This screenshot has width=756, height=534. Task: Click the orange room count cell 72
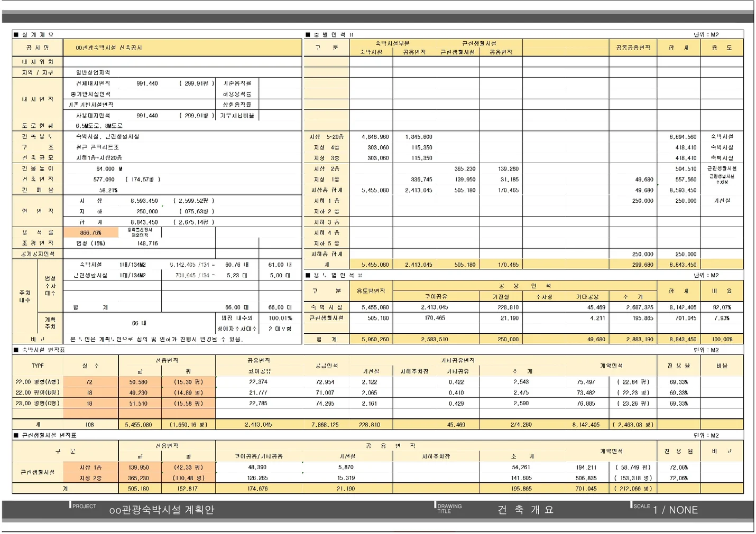click(89, 382)
